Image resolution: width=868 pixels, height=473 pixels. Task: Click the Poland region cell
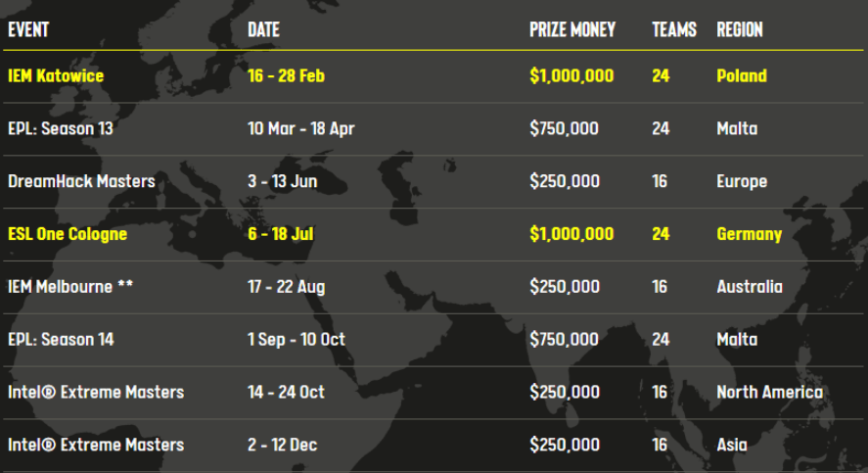(x=742, y=76)
